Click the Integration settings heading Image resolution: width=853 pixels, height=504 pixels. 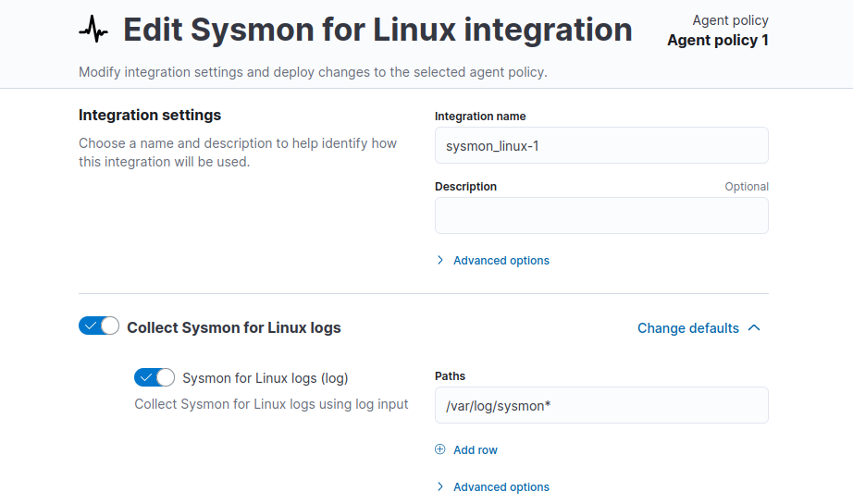tap(150, 116)
